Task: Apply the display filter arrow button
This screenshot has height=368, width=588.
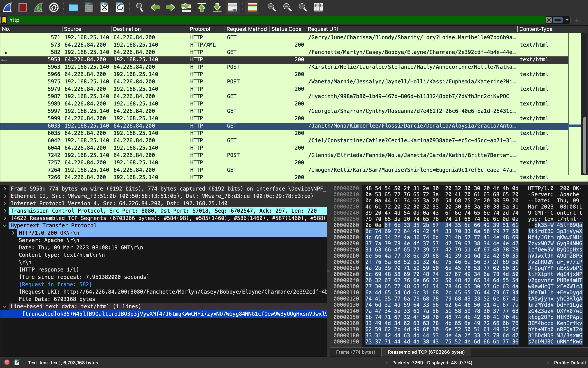Action: (558, 20)
